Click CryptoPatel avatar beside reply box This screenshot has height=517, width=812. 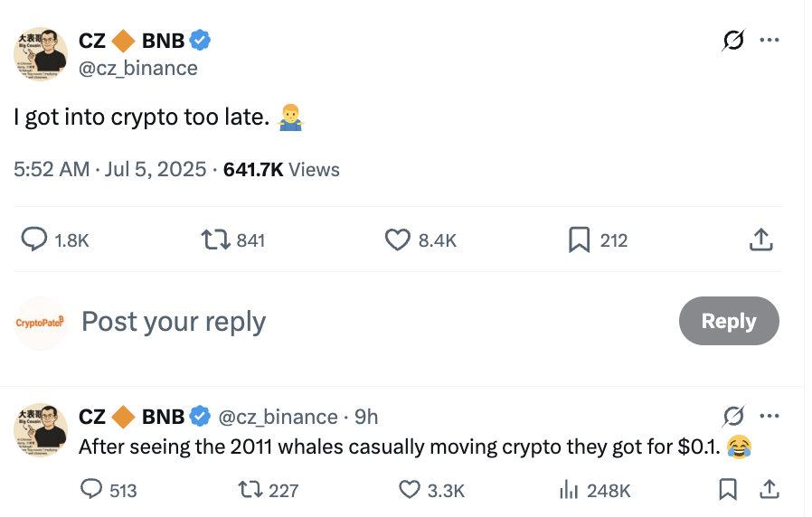[41, 323]
